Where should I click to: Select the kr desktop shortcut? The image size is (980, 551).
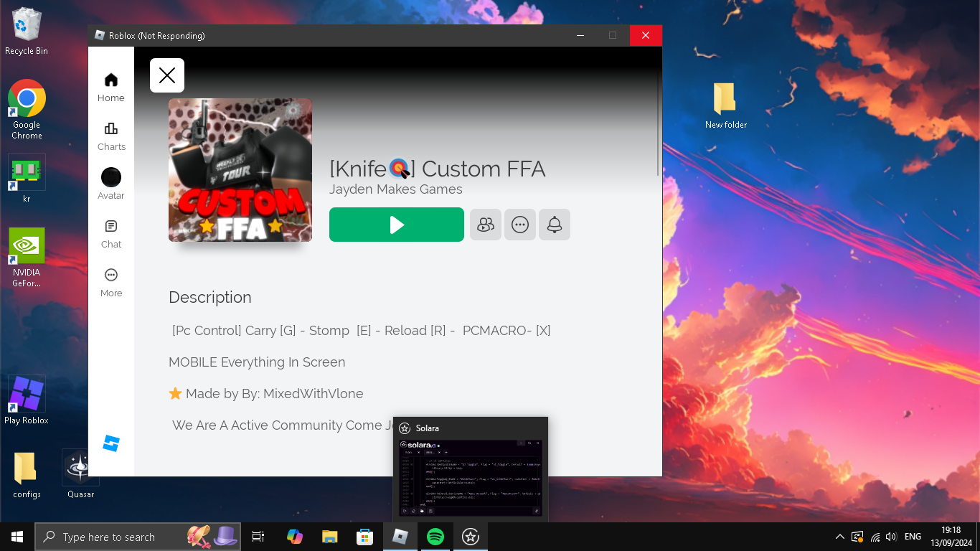[x=27, y=179]
